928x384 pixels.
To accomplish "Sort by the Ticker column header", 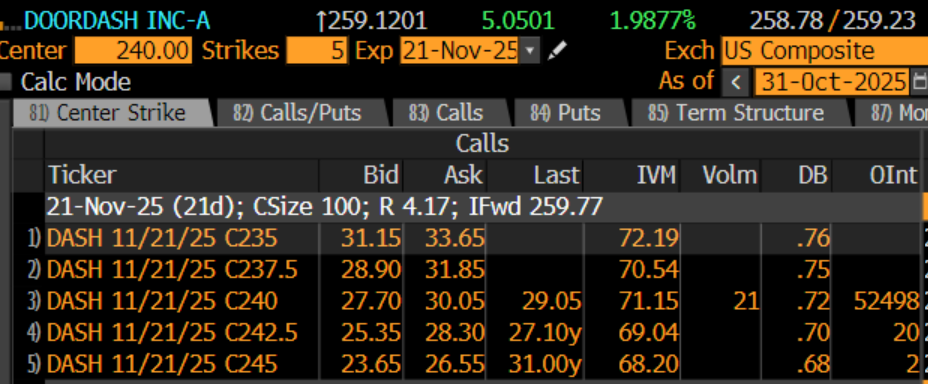I will (x=182, y=175).
